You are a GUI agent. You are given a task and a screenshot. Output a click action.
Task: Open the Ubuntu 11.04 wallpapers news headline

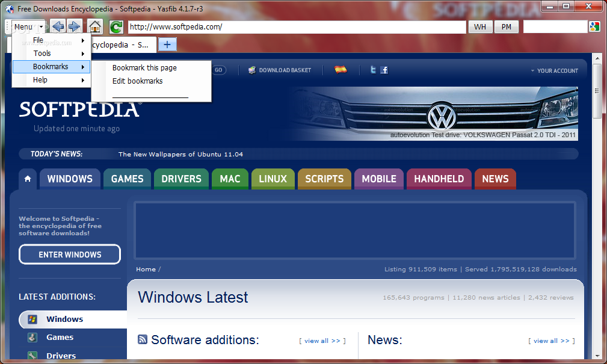pos(181,154)
